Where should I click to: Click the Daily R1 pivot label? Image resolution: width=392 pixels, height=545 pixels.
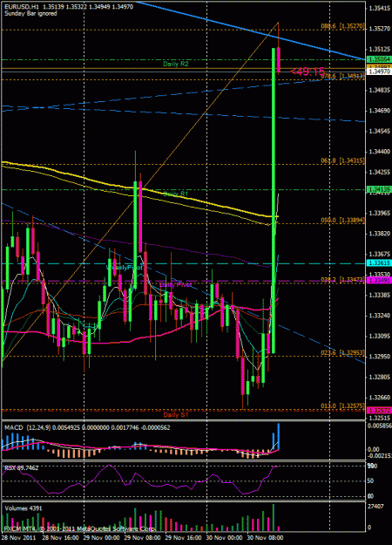point(176,194)
